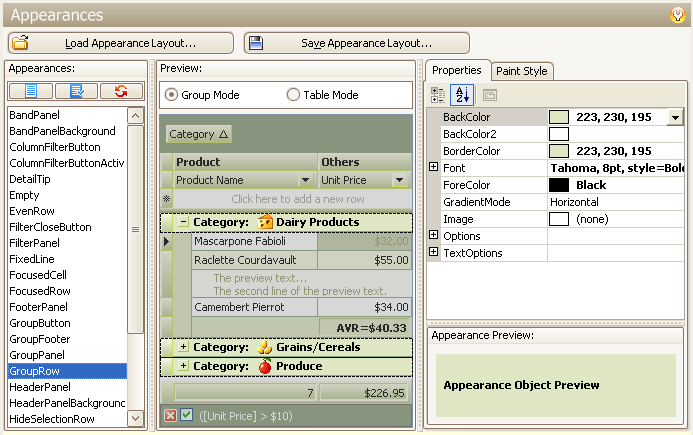Open Product Name column filter dropdown
Screen dimensions: 693x435
coord(305,180)
